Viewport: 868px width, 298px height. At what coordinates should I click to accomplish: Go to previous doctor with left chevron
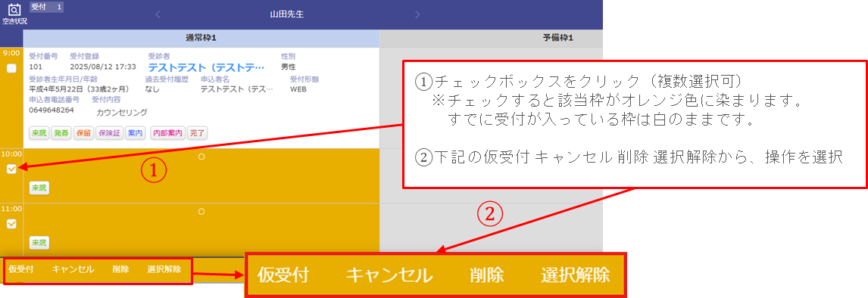[x=158, y=15]
